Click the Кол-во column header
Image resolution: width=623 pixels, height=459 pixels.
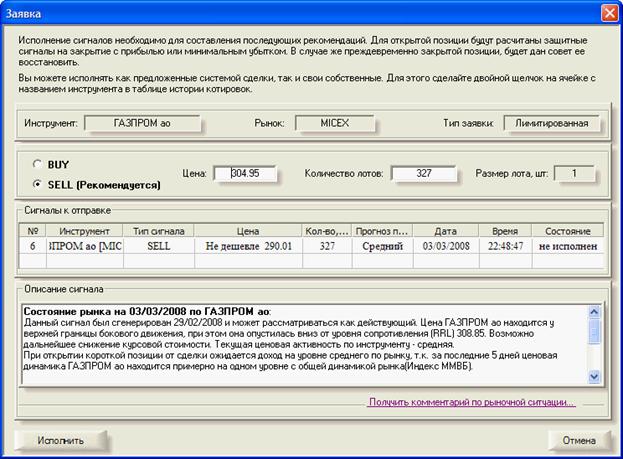[327, 231]
